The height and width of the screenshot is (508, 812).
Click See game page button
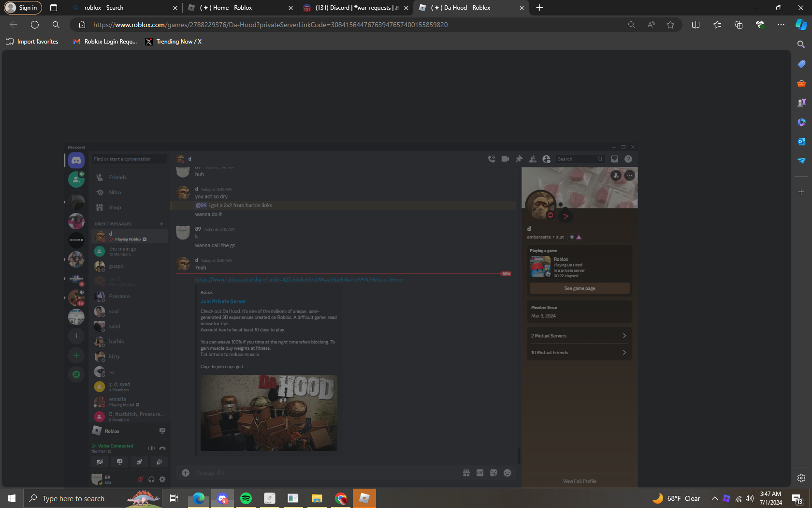click(580, 288)
